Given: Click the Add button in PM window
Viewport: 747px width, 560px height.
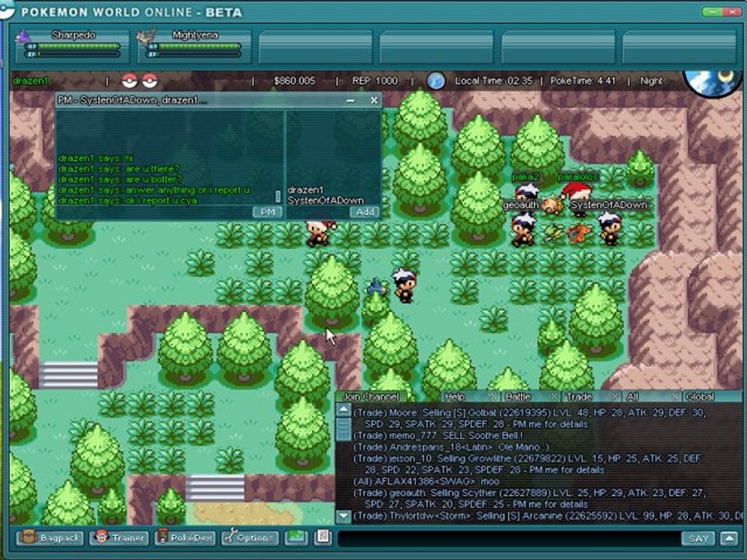Looking at the screenshot, I should (x=365, y=212).
